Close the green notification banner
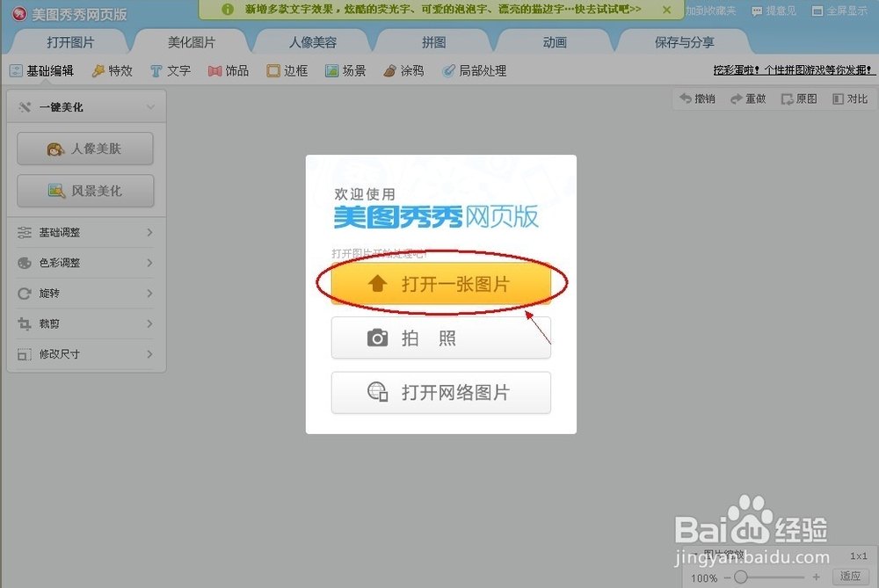The image size is (879, 588). (666, 10)
